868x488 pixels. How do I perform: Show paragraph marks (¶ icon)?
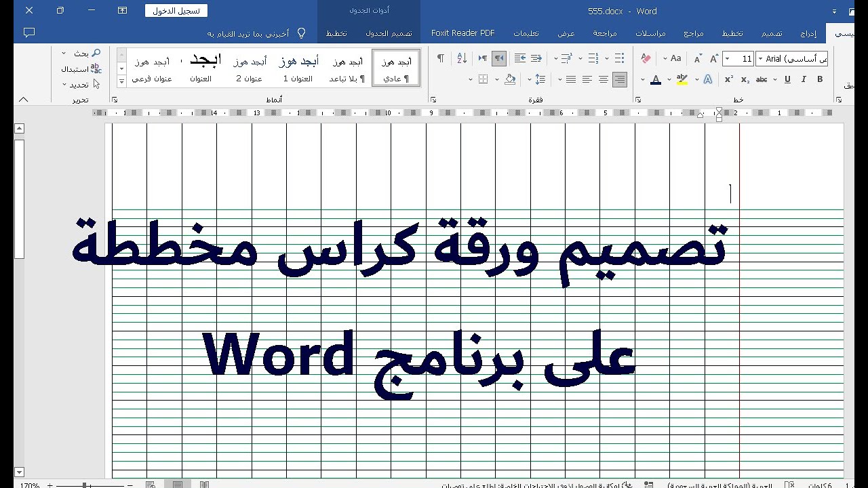[x=441, y=59]
